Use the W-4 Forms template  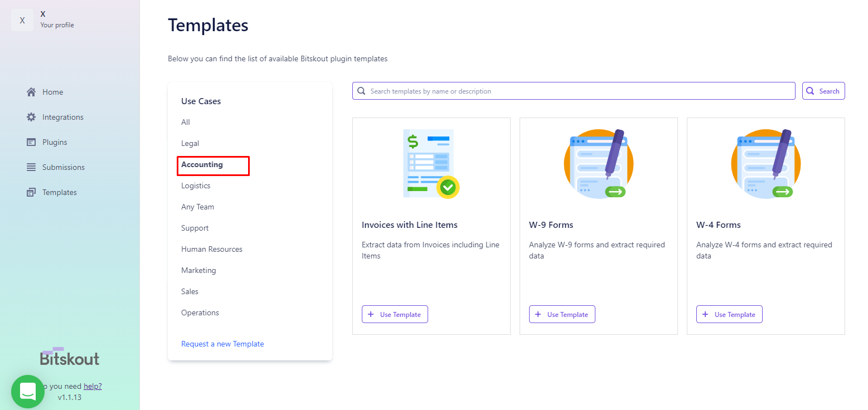tap(729, 314)
